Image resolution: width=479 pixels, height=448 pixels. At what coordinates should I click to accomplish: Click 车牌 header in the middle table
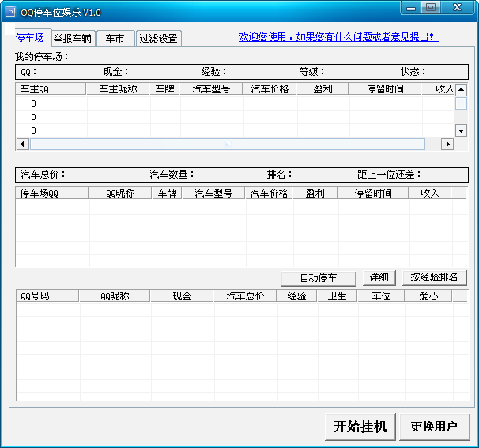click(x=167, y=193)
